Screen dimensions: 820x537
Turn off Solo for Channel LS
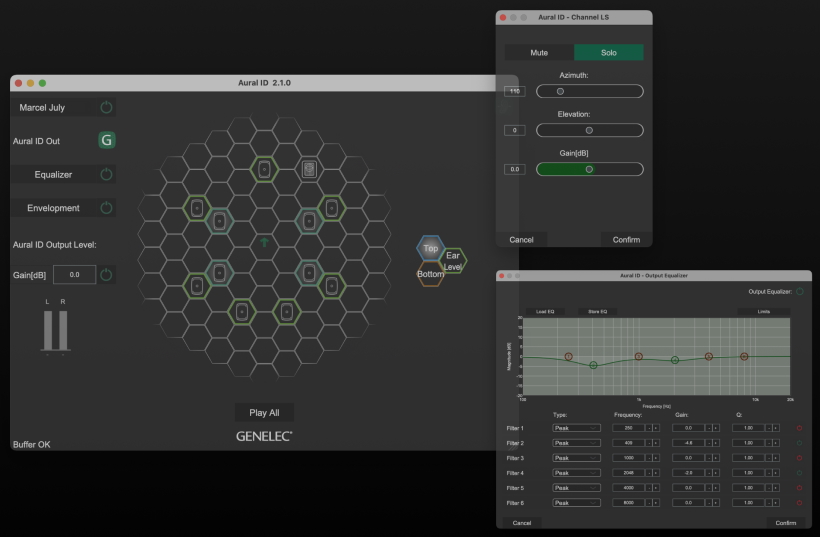[609, 52]
